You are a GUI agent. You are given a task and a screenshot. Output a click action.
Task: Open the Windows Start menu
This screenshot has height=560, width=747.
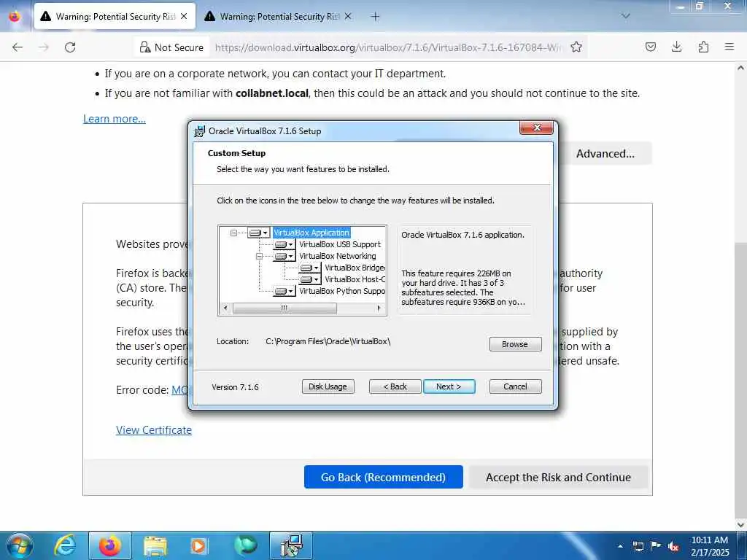[18, 545]
